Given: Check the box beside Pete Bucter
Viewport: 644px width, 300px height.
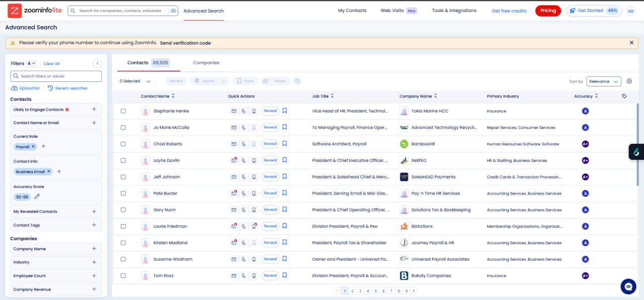Looking at the screenshot, I should (x=123, y=193).
